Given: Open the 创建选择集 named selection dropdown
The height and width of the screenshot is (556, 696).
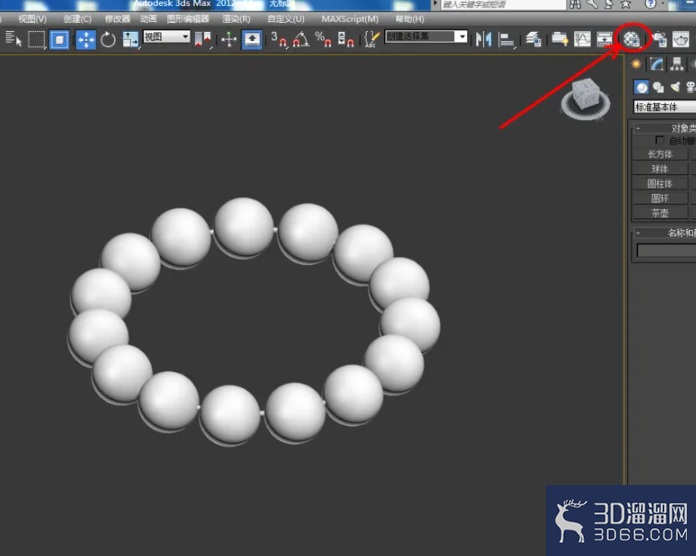Looking at the screenshot, I should point(426,36).
